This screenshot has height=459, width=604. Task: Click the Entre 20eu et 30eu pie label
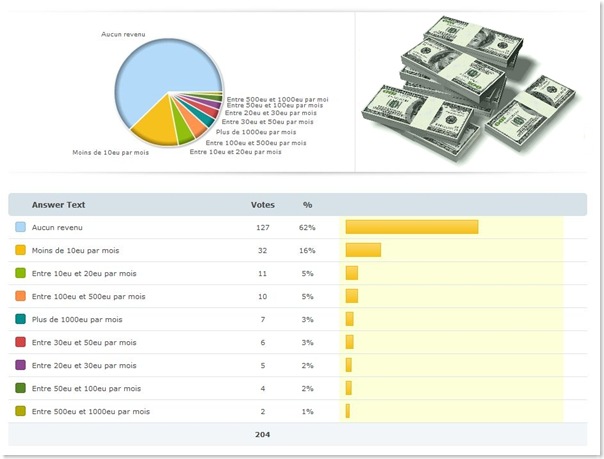click(x=271, y=113)
